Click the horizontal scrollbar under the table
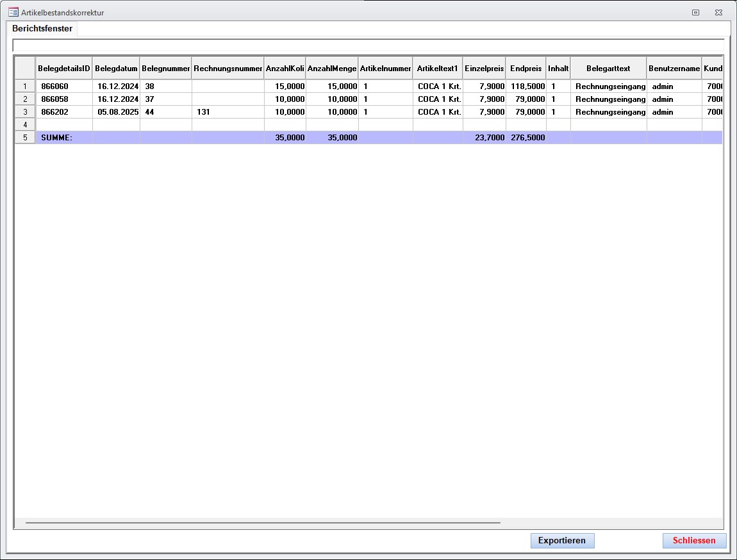 click(x=263, y=523)
